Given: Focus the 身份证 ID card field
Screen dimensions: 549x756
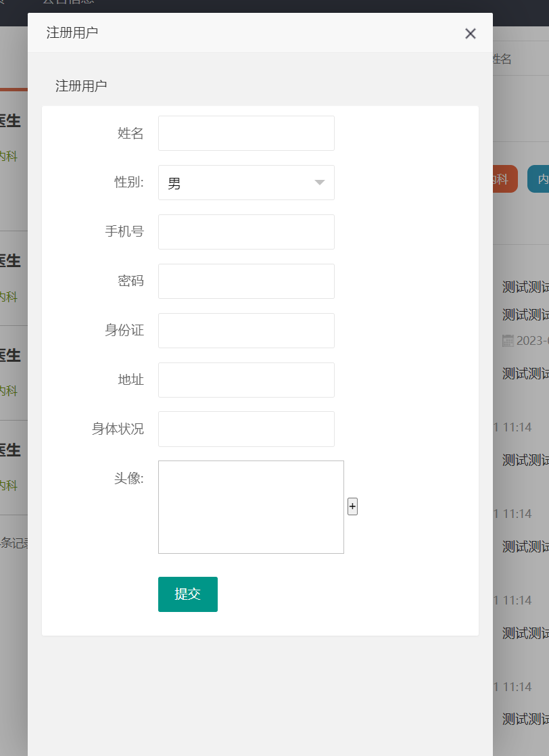Looking at the screenshot, I should point(245,331).
